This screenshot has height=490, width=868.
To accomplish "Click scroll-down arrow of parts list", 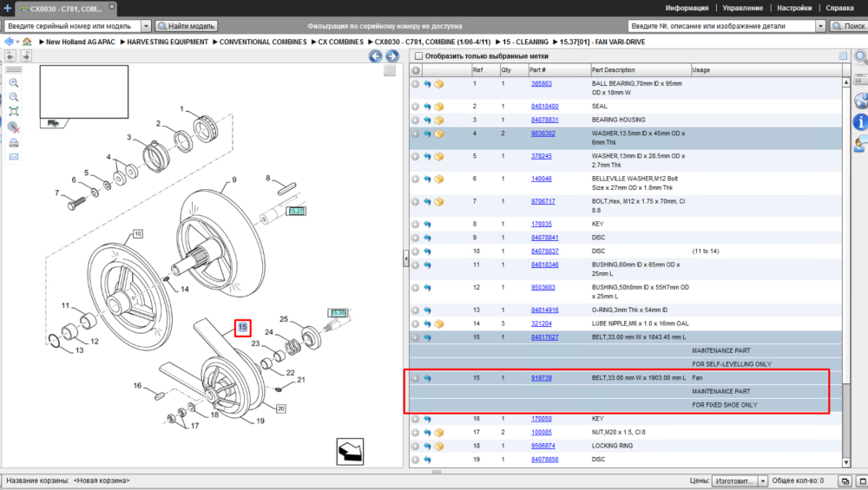I will coord(845,462).
